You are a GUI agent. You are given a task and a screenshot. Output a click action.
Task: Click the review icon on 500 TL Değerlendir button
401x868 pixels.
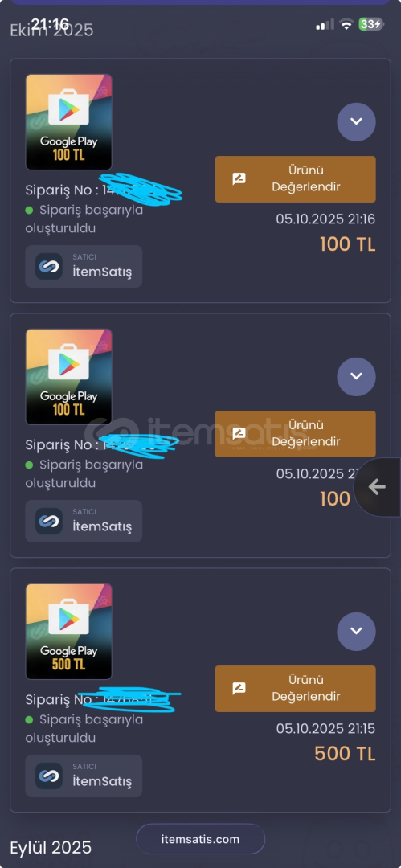click(x=239, y=689)
